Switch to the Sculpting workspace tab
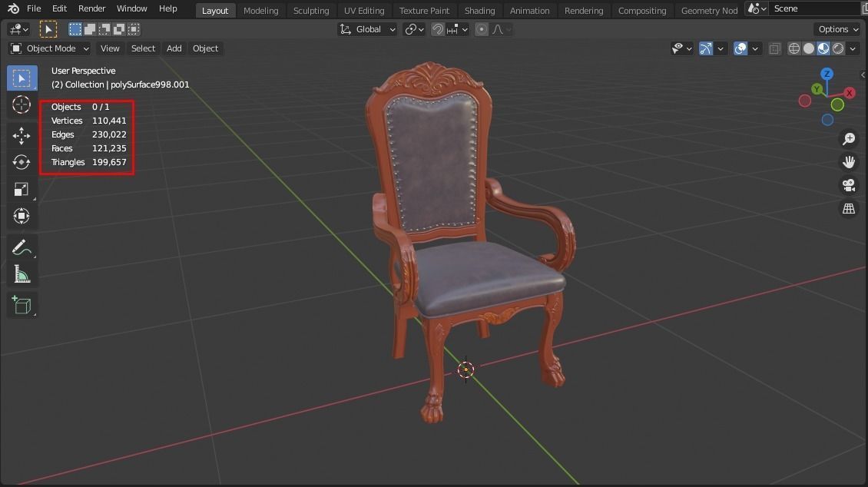Screen dimensions: 868x487 (311, 11)
